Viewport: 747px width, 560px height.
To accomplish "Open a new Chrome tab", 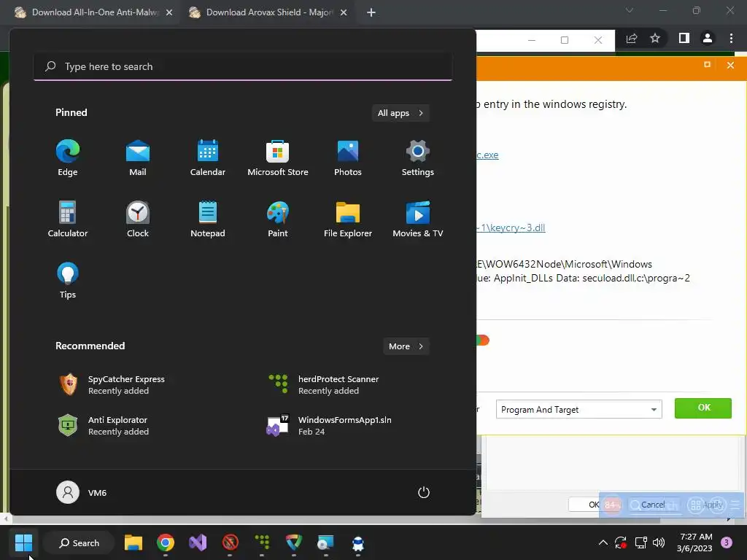I will (371, 13).
